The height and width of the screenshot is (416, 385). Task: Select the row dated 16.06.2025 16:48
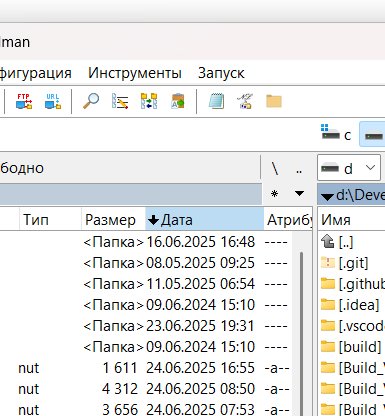pyautogui.click(x=147, y=242)
